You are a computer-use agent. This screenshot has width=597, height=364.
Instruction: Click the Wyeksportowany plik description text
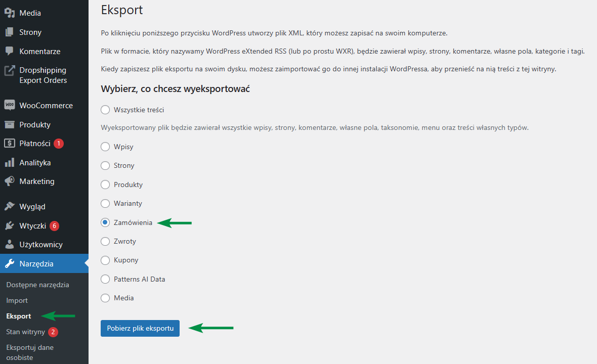coord(315,128)
